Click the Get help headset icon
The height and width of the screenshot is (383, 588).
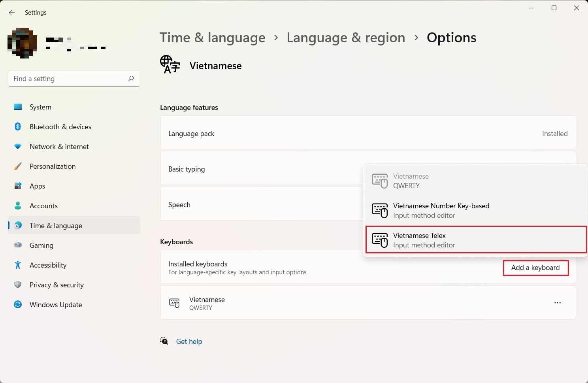point(164,341)
